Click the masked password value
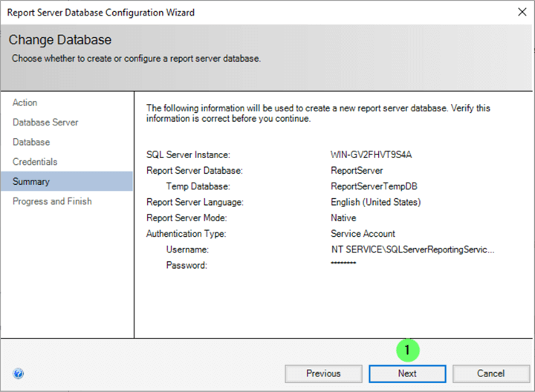Screen dimensions: 535x392 tap(343, 264)
